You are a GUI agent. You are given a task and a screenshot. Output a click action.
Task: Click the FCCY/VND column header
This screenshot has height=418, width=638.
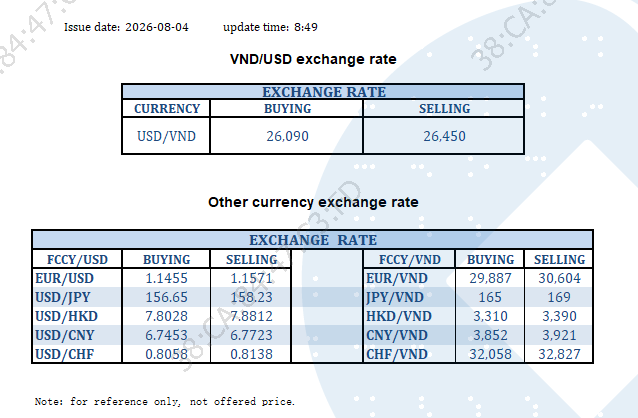point(409,260)
